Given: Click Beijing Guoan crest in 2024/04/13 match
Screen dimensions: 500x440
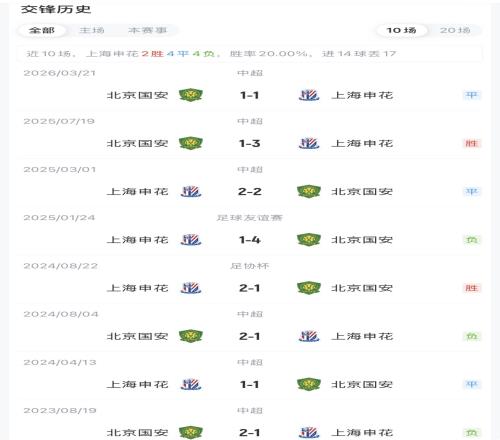Looking at the screenshot, I should tap(309, 384).
